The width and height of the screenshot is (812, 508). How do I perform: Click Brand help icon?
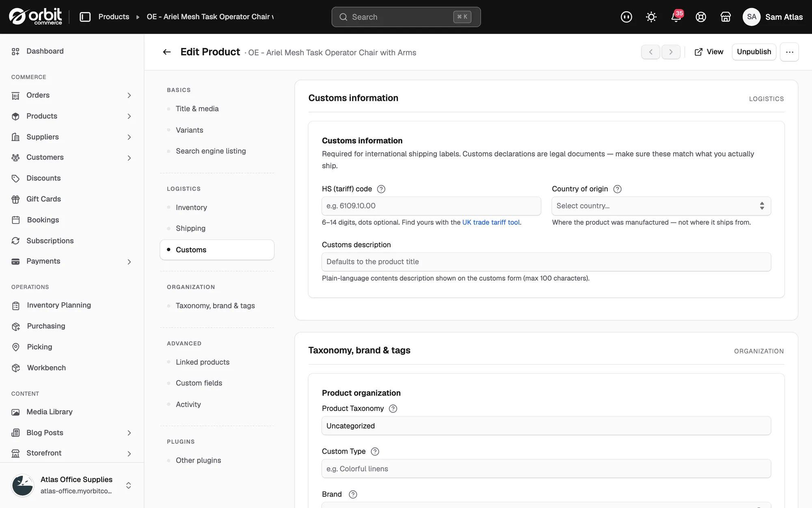coord(353,494)
